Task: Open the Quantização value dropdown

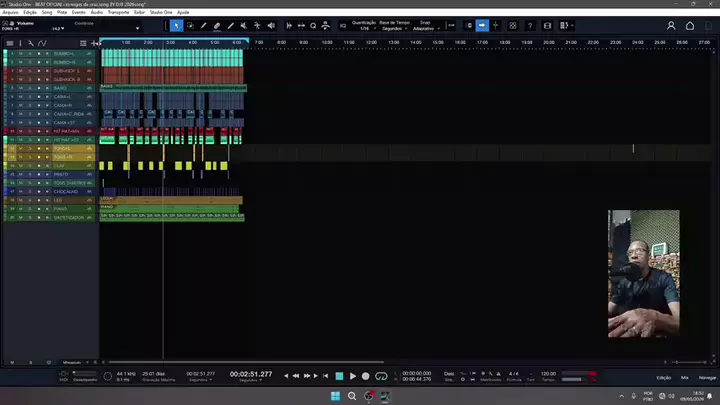Action: pos(366,26)
